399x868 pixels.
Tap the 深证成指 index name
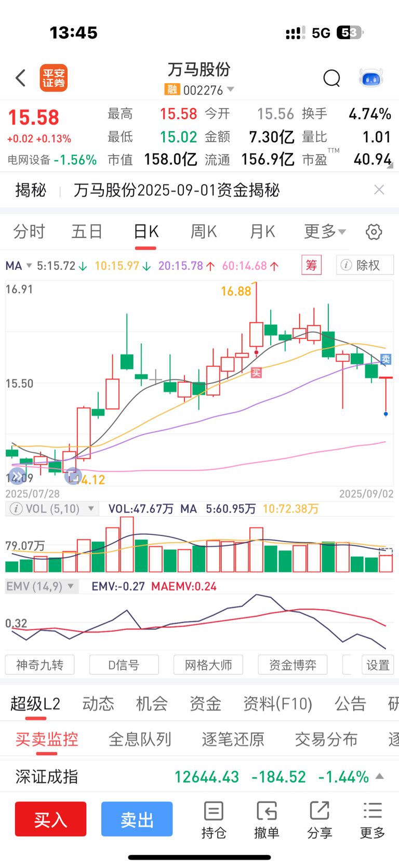[x=47, y=777]
